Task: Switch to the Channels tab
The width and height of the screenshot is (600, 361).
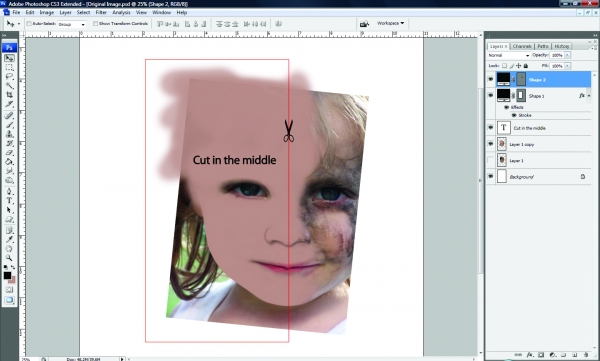Action: [522, 46]
